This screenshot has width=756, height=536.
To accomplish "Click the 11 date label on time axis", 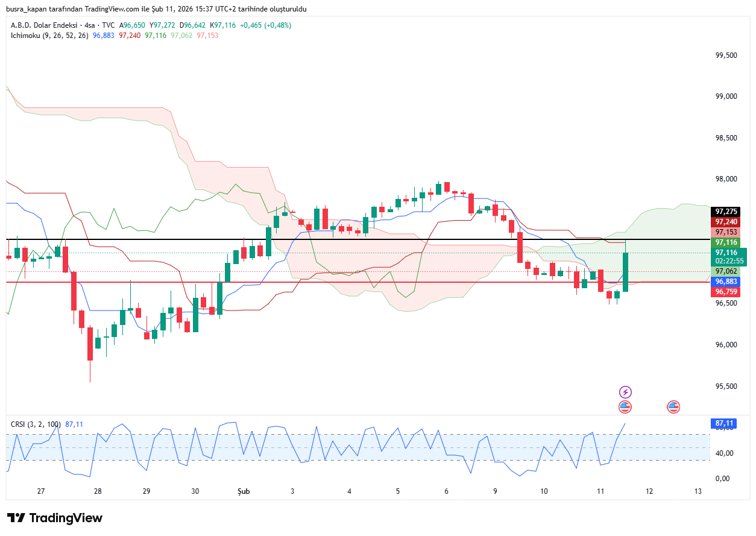I will (x=600, y=491).
